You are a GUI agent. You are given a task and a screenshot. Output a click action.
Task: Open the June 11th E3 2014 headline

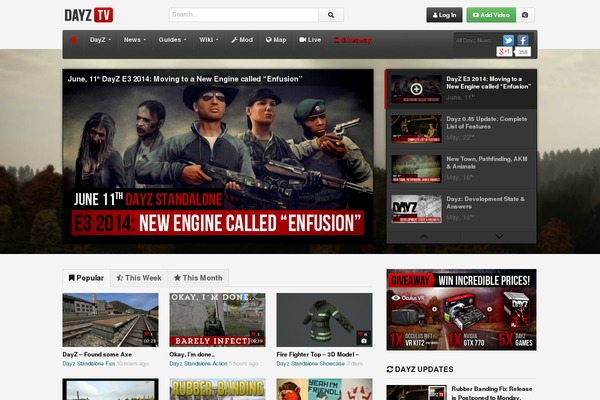185,79
